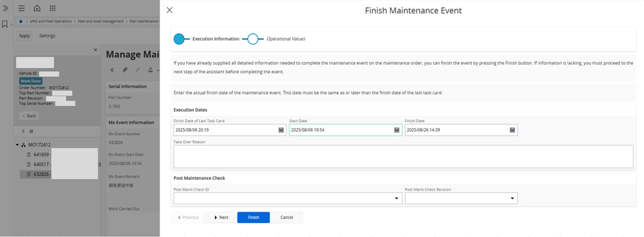The image size is (644, 237).
Task: Cancel the Finish Maintenance Event dialog
Action: pyautogui.click(x=286, y=217)
